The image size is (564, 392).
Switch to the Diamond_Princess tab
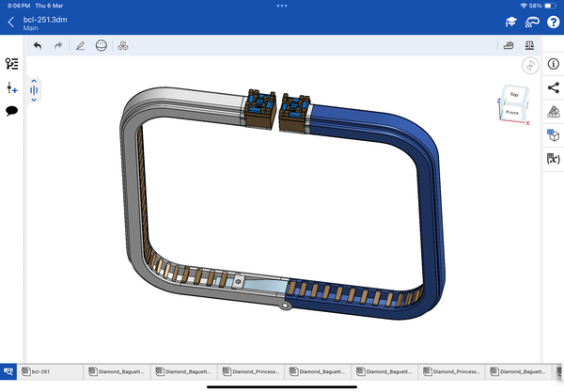[253, 372]
